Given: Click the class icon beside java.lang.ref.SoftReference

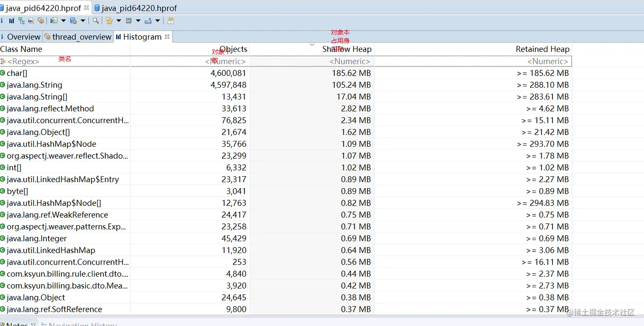Looking at the screenshot, I should point(3,309).
